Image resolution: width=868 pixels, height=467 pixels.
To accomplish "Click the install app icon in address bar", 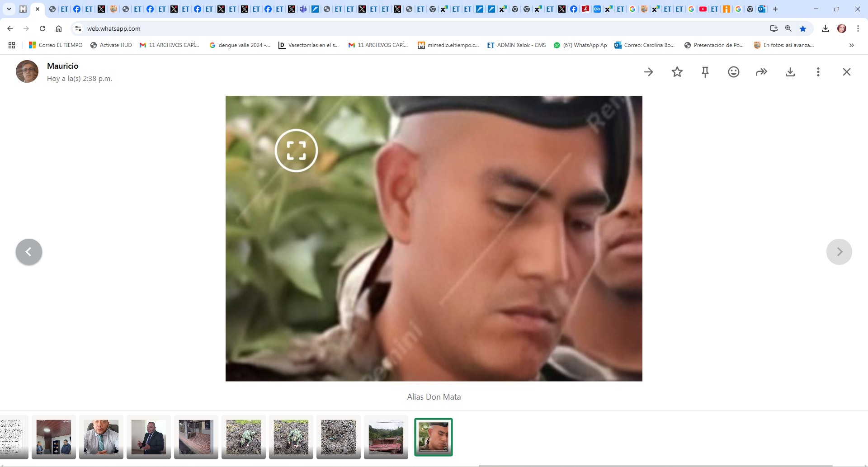I will [x=774, y=28].
